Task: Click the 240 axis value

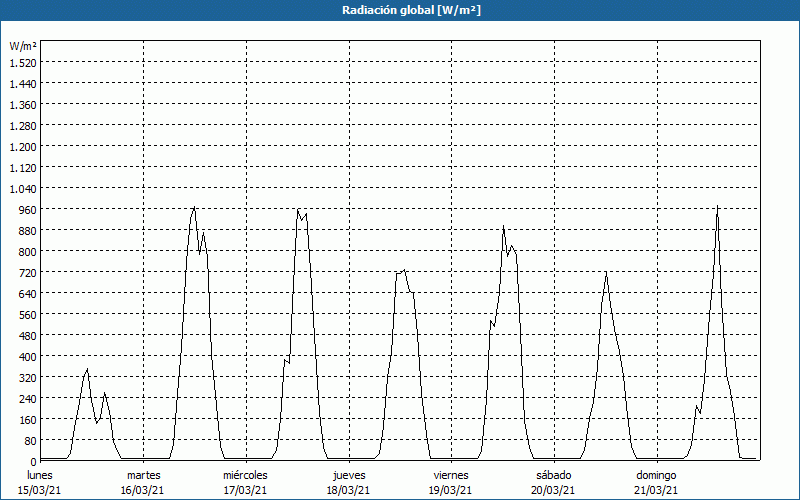Action: [28, 398]
